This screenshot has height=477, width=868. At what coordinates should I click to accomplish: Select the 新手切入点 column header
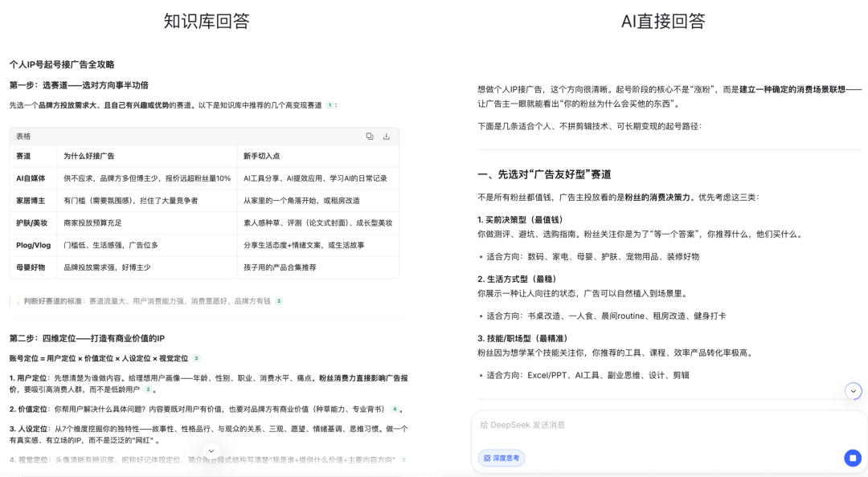[262, 156]
